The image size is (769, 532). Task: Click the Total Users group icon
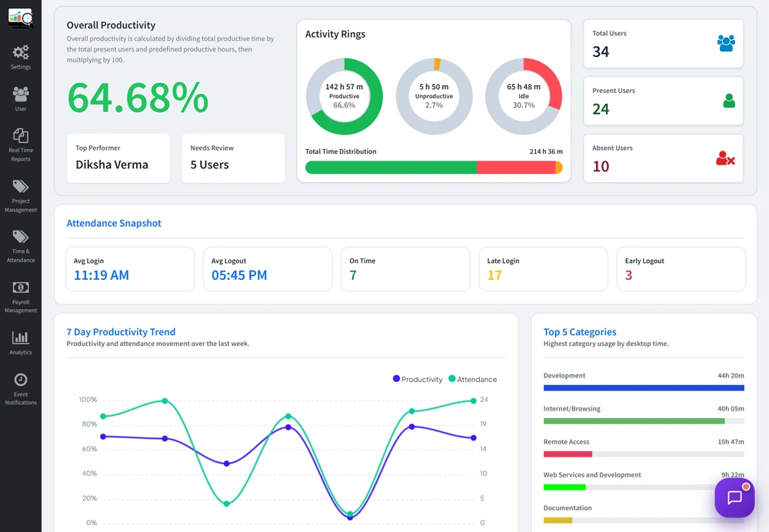coord(726,43)
